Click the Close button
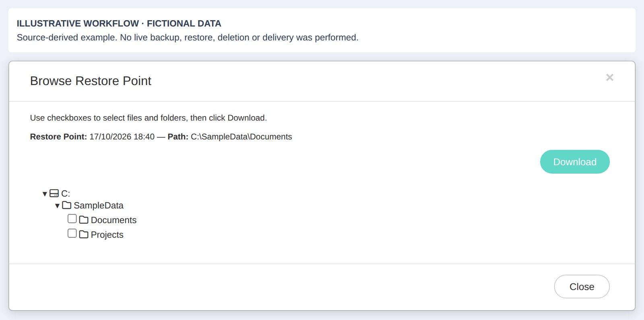644x320 pixels. [582, 287]
